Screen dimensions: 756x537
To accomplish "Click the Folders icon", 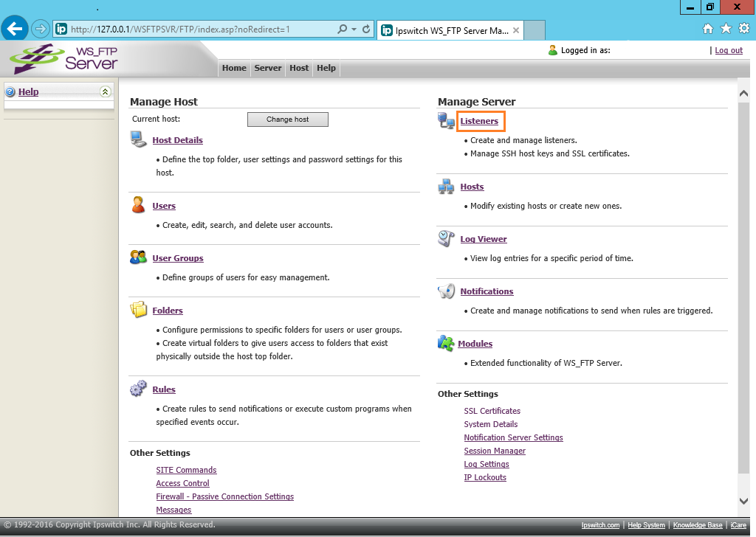I will [x=138, y=310].
